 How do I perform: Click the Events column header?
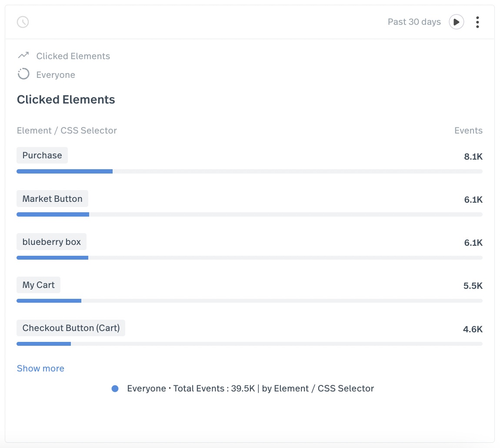[x=468, y=130]
